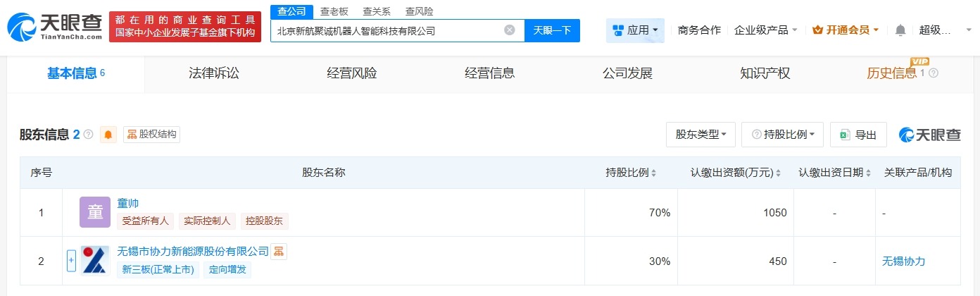Switch to the 查风险 search tab
Screen dimensions: 980x296
(420, 11)
